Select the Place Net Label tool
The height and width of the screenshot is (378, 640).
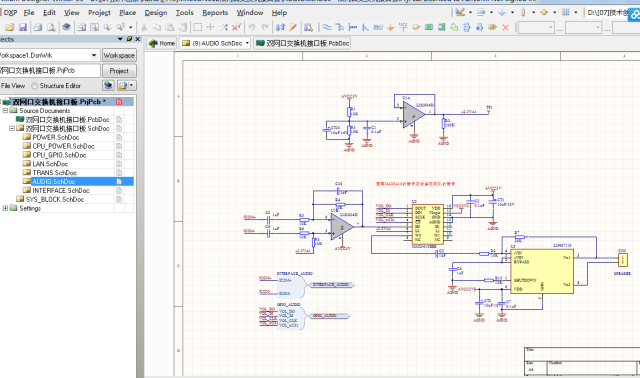[x=378, y=27]
